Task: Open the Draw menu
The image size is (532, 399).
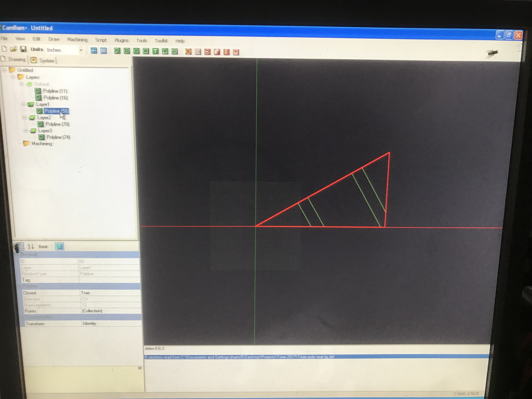Action: pos(54,39)
